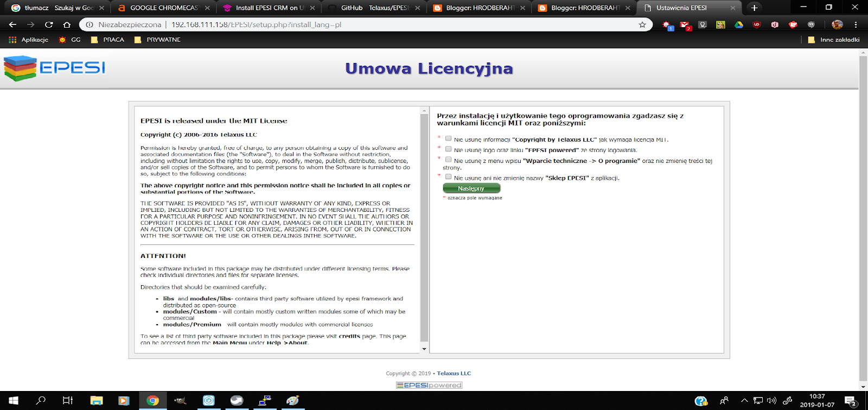
Task: Open Windows taskbar search
Action: coord(41,401)
